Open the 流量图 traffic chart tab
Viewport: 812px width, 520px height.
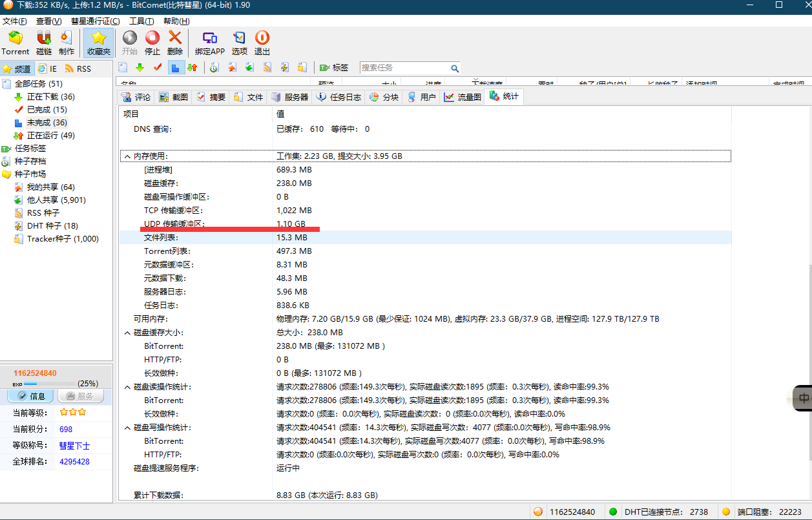(463, 97)
